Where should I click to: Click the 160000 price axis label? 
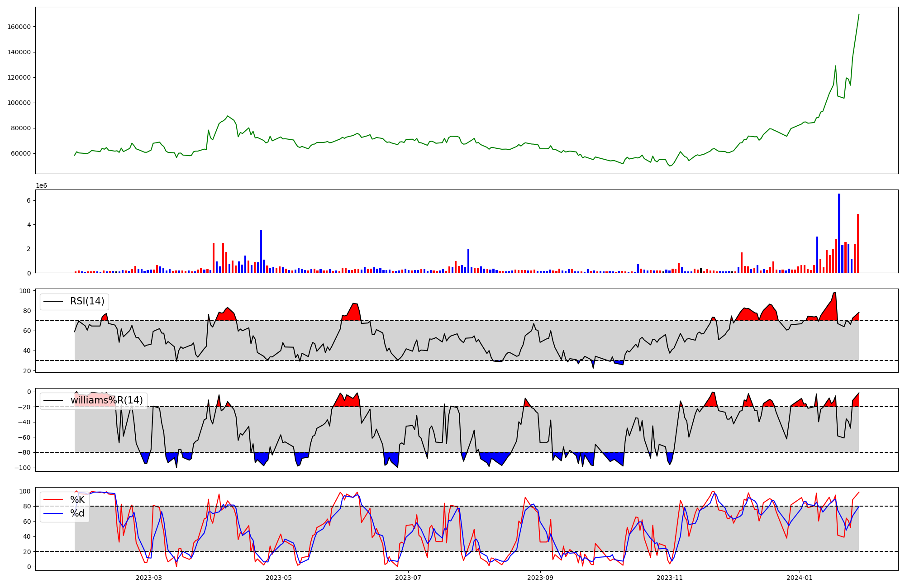[19, 27]
